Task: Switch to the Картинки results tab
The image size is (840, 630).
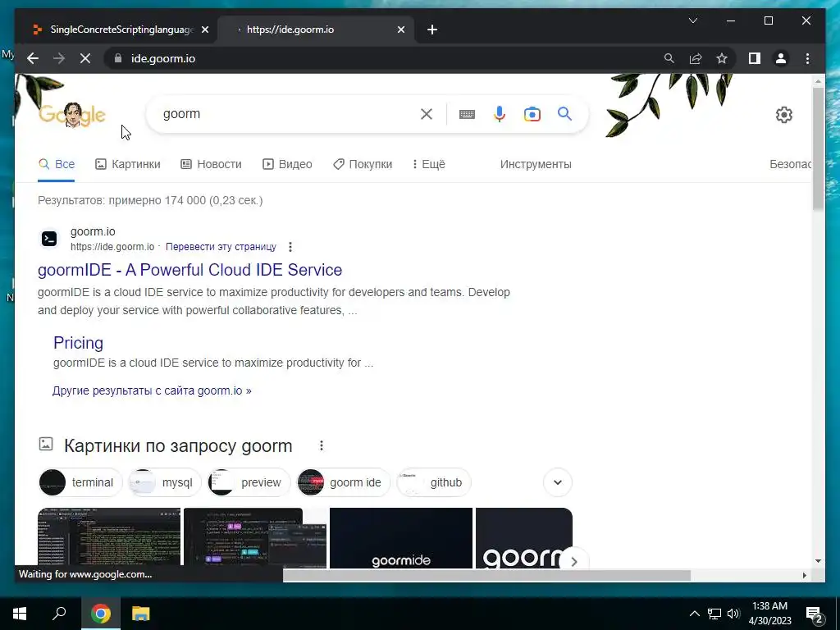Action: coord(127,164)
